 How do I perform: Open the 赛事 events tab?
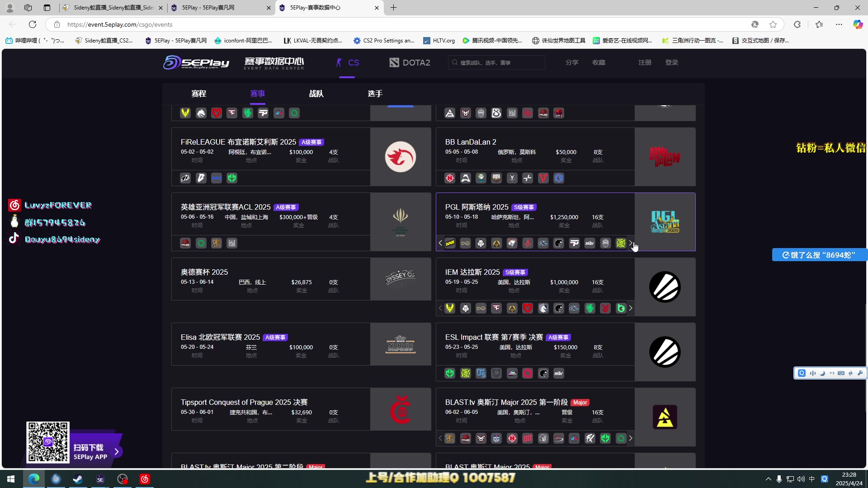[x=258, y=94]
